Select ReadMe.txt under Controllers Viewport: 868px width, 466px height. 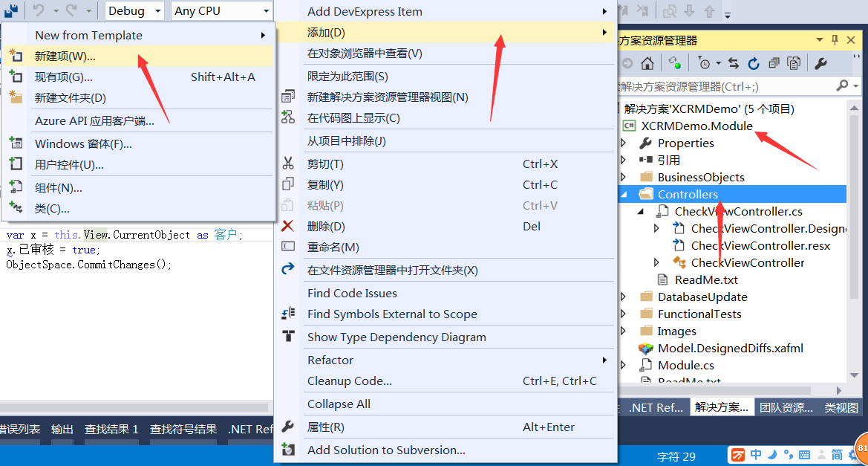click(706, 279)
